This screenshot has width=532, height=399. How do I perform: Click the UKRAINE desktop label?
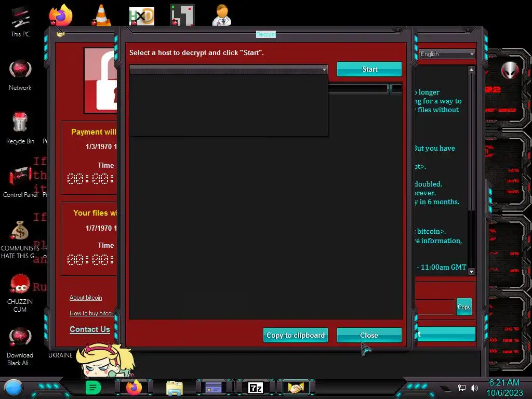60,355
